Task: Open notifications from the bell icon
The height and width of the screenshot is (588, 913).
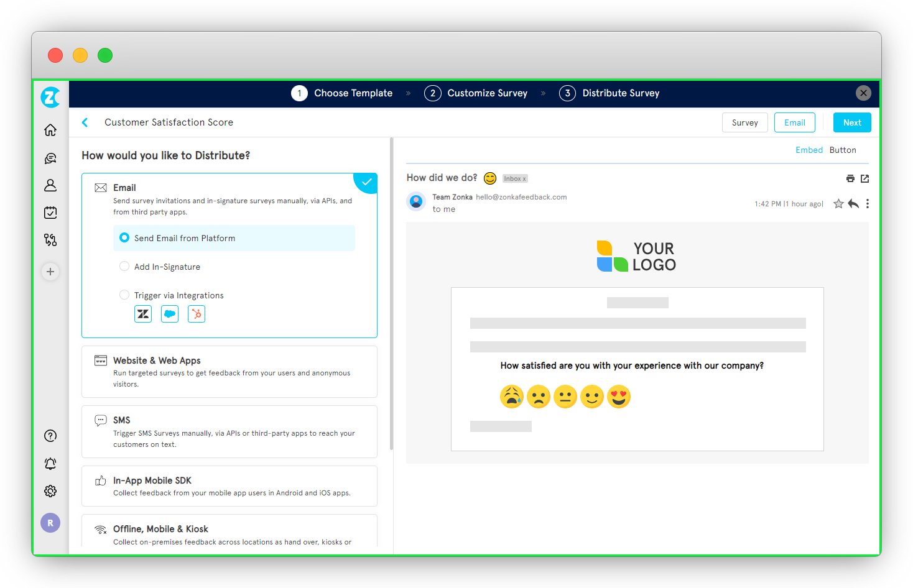Action: point(50,463)
